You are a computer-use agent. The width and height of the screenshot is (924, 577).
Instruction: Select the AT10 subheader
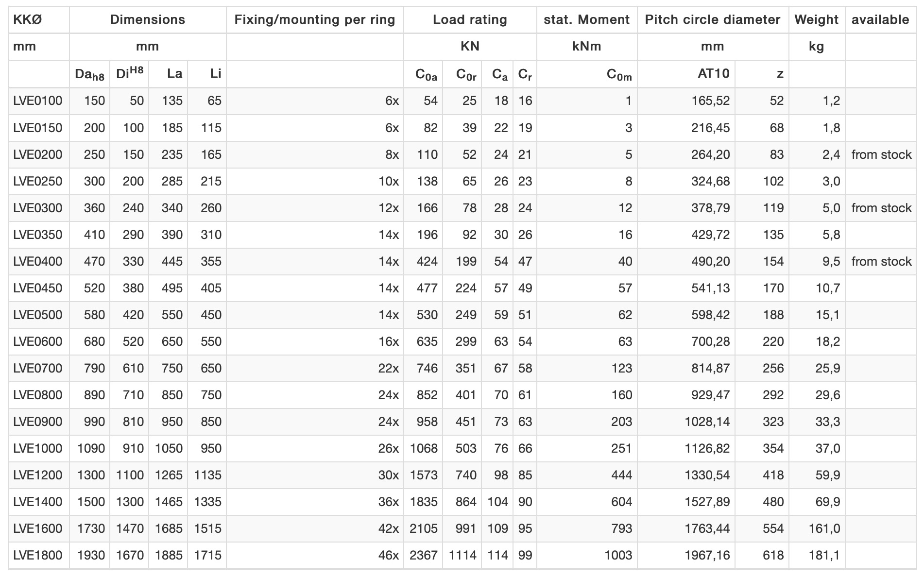coord(714,73)
